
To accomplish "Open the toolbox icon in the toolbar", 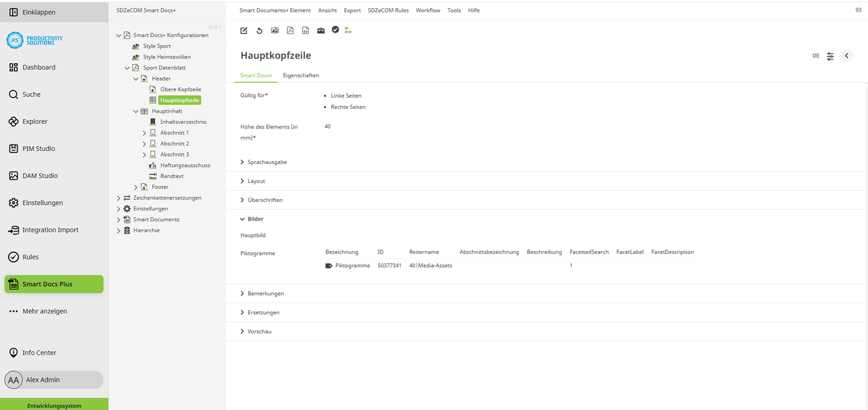I will click(320, 30).
